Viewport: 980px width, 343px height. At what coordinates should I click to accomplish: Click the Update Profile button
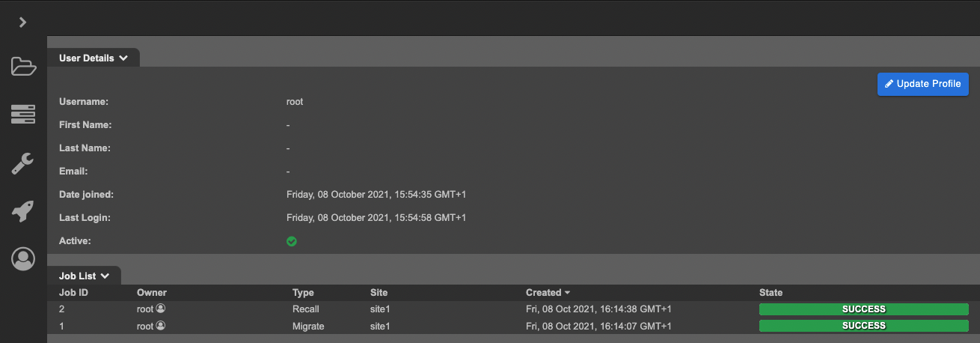click(922, 84)
